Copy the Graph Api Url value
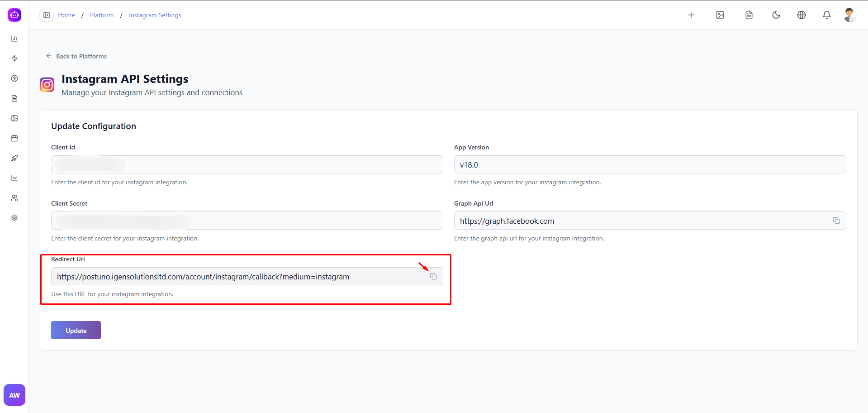The height and width of the screenshot is (413, 868). pos(836,221)
